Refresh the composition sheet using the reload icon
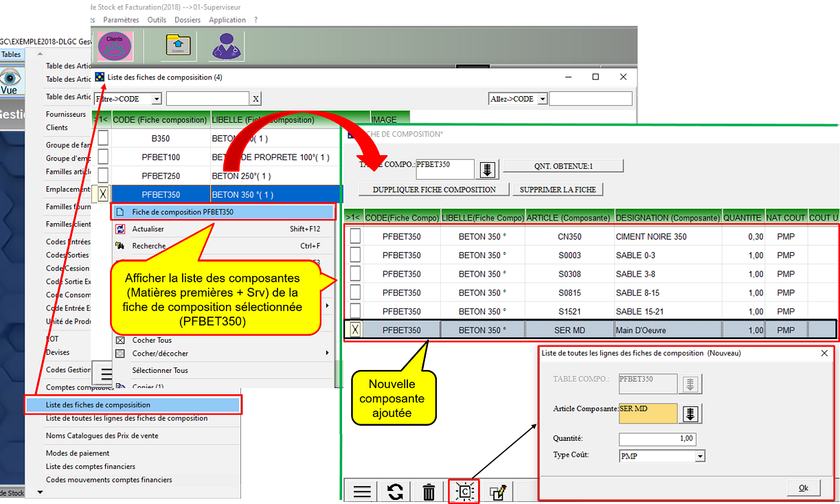 [395, 492]
